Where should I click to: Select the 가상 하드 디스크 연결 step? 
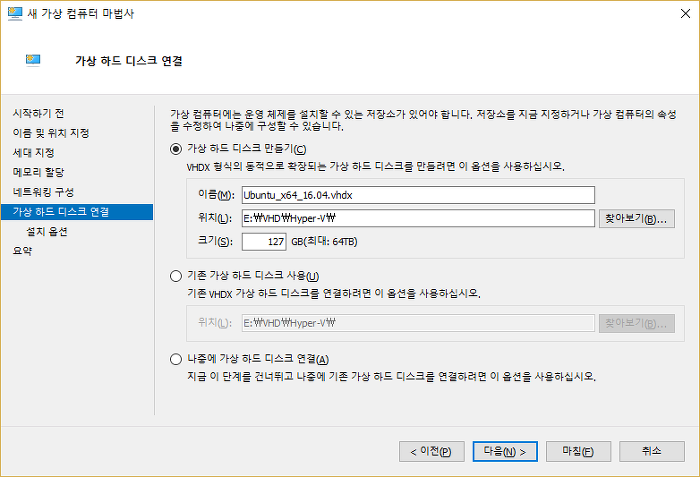pos(77,212)
